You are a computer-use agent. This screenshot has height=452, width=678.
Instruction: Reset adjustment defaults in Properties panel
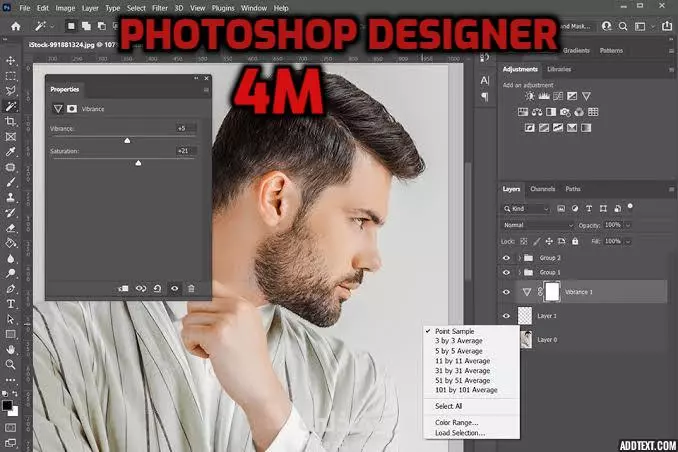[x=157, y=289]
